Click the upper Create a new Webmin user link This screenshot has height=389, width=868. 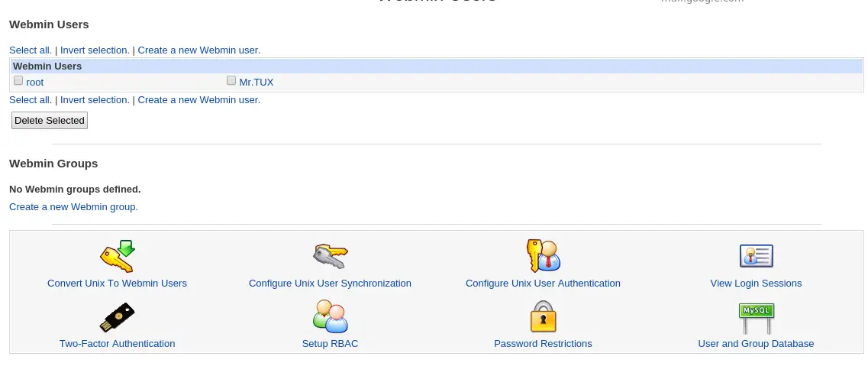tap(198, 50)
